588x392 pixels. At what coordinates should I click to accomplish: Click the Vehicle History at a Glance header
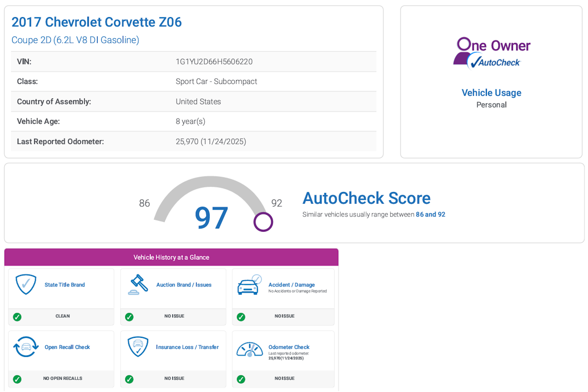[x=171, y=257]
